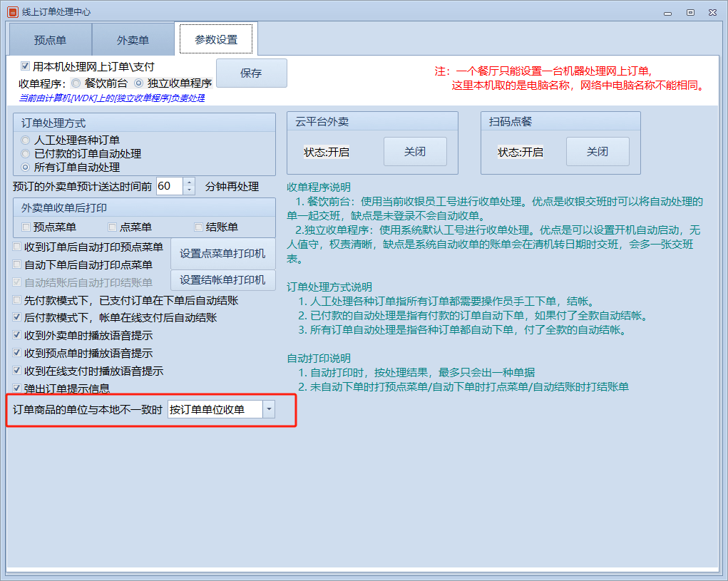Click the minutes input field showing 60
This screenshot has width=728, height=581.
coord(169,186)
